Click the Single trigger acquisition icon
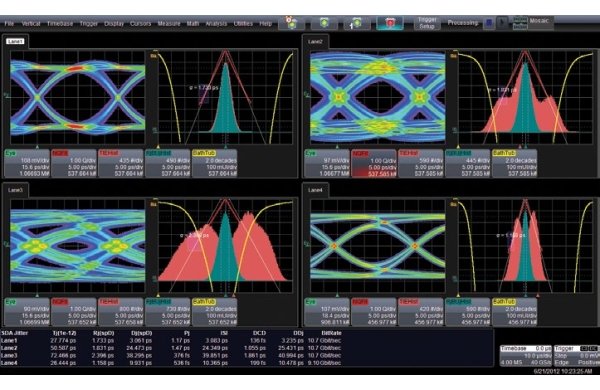Screen dimensions: 600x390 357,23
